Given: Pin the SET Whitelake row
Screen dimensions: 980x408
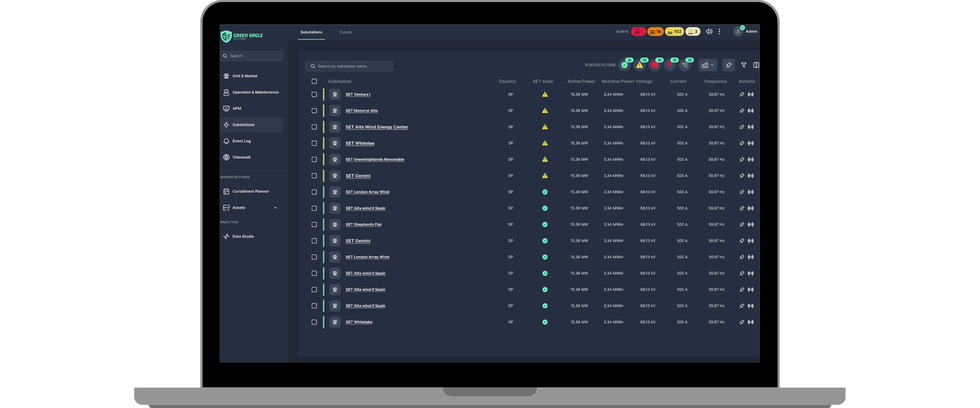Looking at the screenshot, I should pyautogui.click(x=742, y=322).
